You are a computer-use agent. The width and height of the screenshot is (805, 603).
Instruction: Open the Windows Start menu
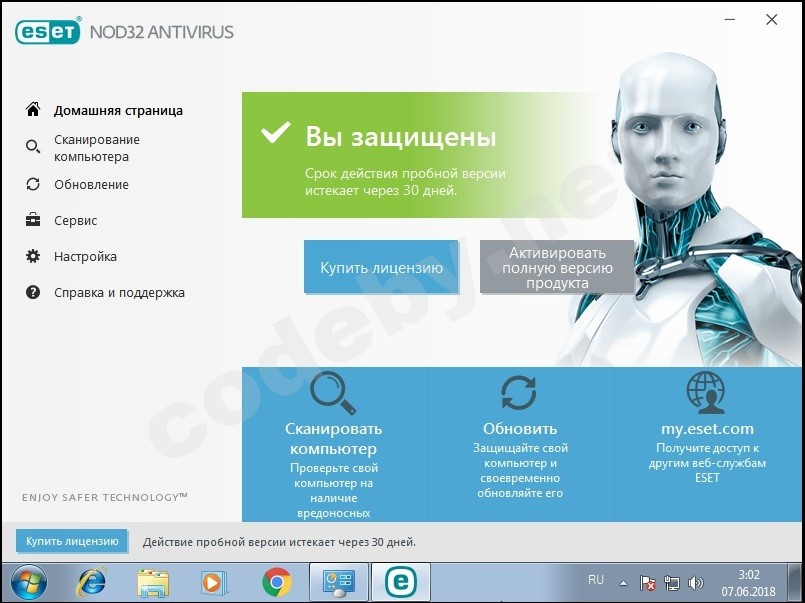[29, 582]
